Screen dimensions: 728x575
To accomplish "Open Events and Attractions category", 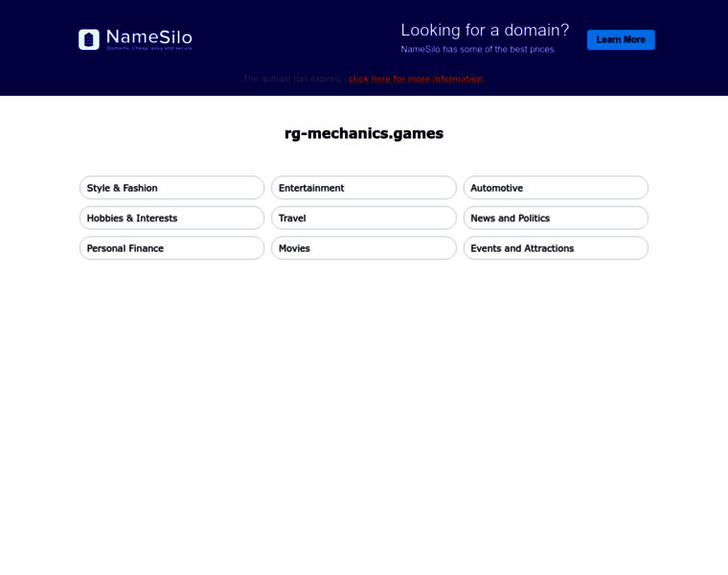I will [x=556, y=248].
